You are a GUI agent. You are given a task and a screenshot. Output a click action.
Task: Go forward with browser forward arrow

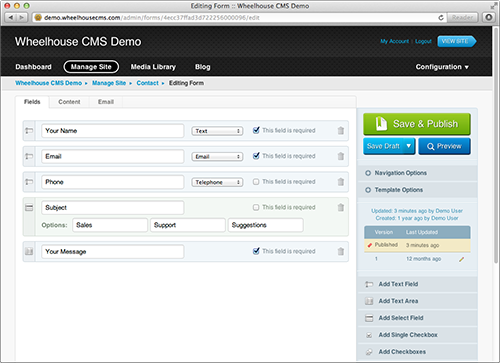tap(21, 17)
